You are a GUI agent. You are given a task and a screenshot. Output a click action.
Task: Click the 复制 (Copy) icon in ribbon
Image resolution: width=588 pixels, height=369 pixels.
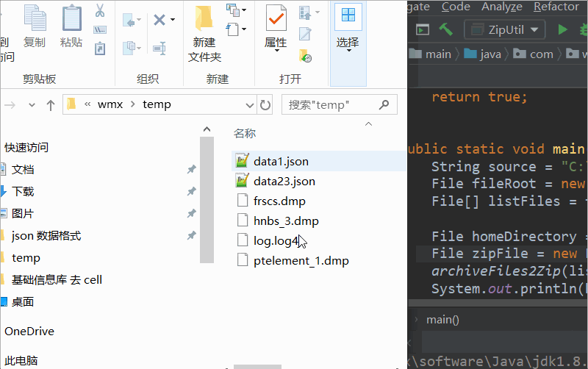tap(35, 18)
